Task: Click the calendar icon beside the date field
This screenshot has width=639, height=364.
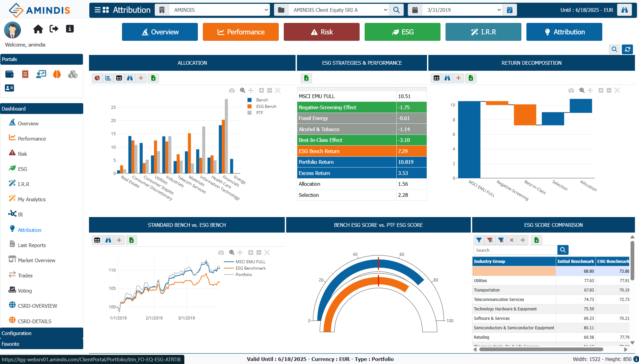Action: [510, 10]
